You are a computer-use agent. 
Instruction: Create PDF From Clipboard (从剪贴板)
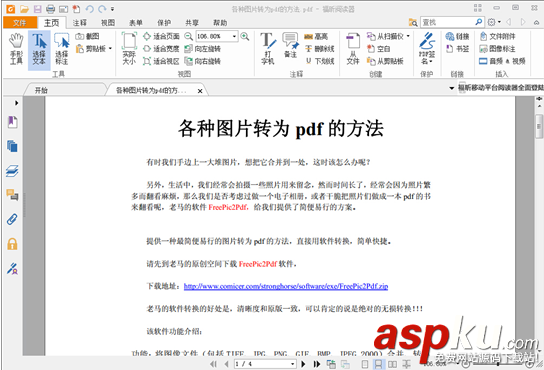click(x=385, y=61)
